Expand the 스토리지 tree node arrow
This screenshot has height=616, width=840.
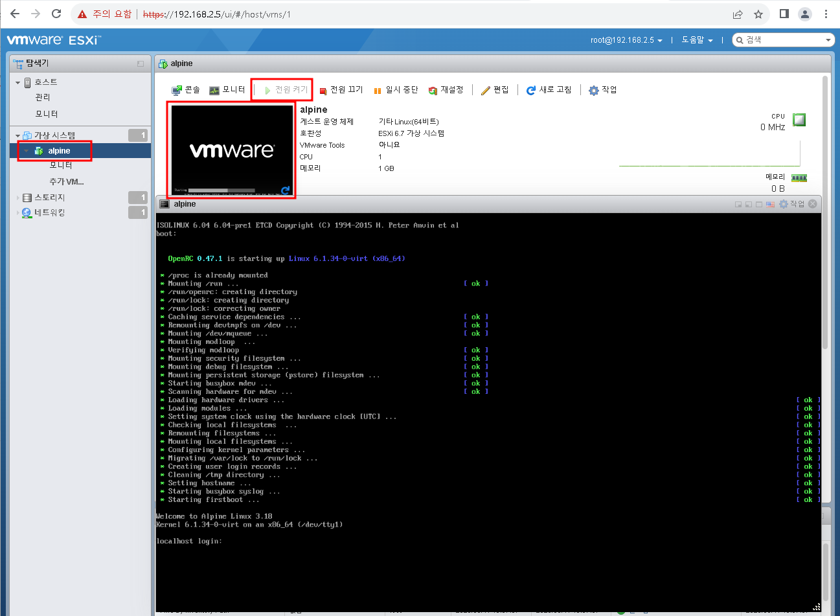click(18, 198)
